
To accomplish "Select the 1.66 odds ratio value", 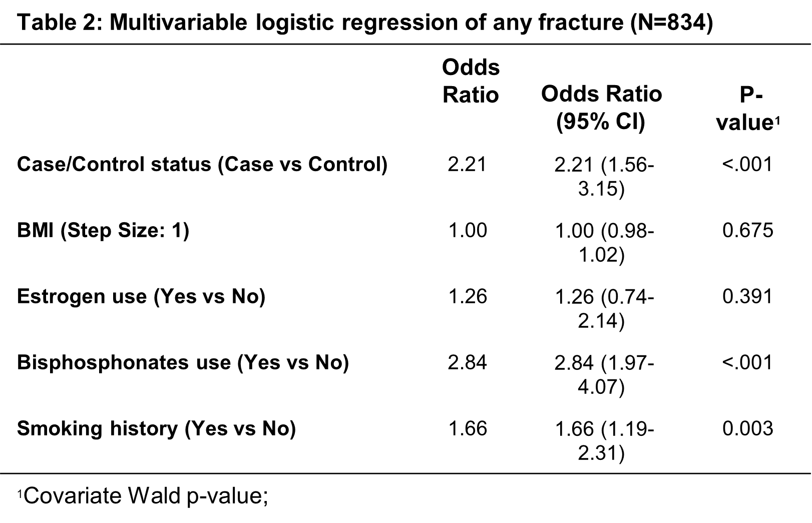I will (467, 429).
